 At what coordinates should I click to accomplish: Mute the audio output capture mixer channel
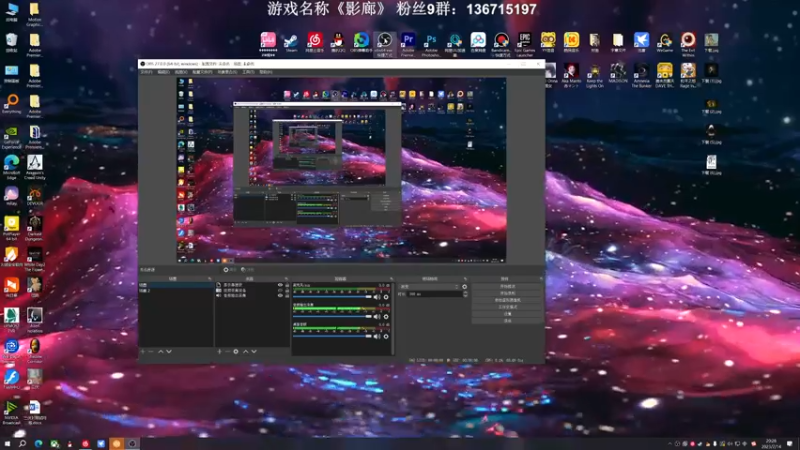point(377,317)
